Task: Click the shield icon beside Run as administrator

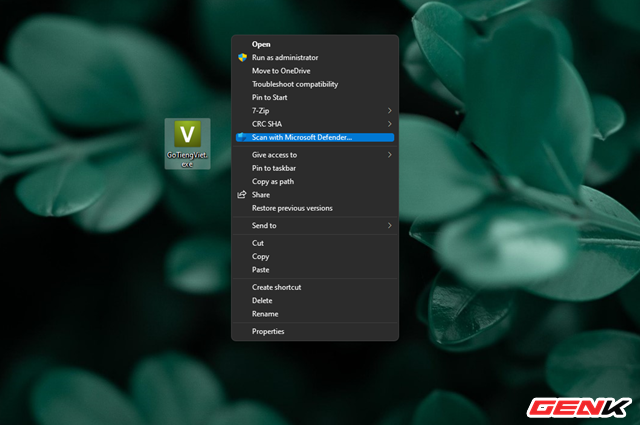Action: (x=242, y=58)
